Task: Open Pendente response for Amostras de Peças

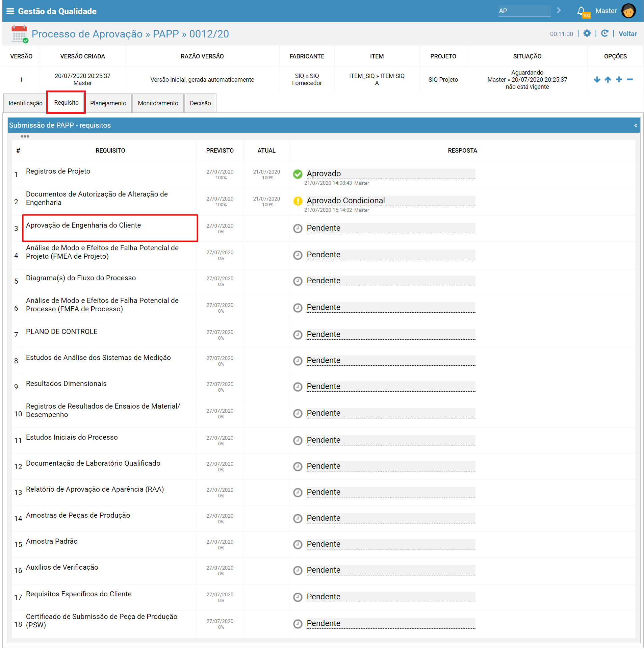Action: click(391, 518)
